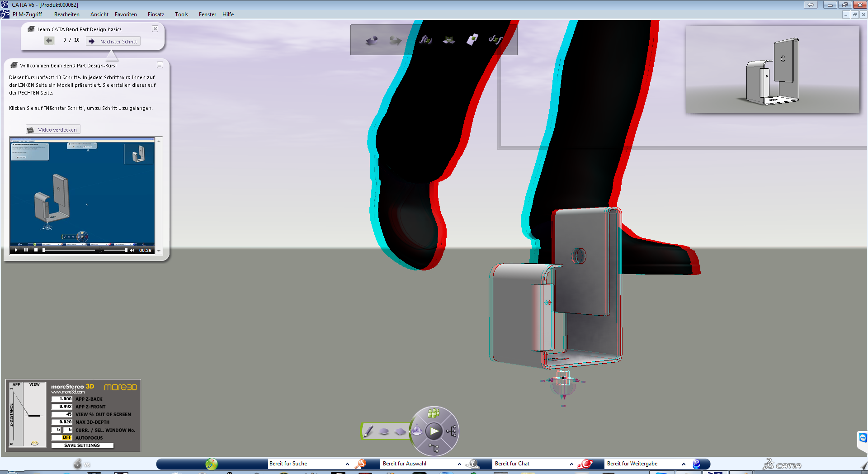Click the Nächster Schritt button
This screenshot has height=474, width=868.
(113, 41)
